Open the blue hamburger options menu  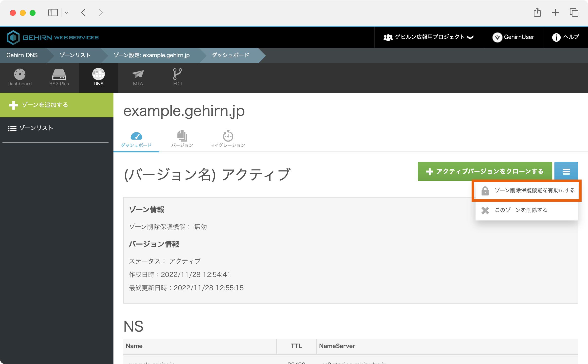[x=566, y=171]
